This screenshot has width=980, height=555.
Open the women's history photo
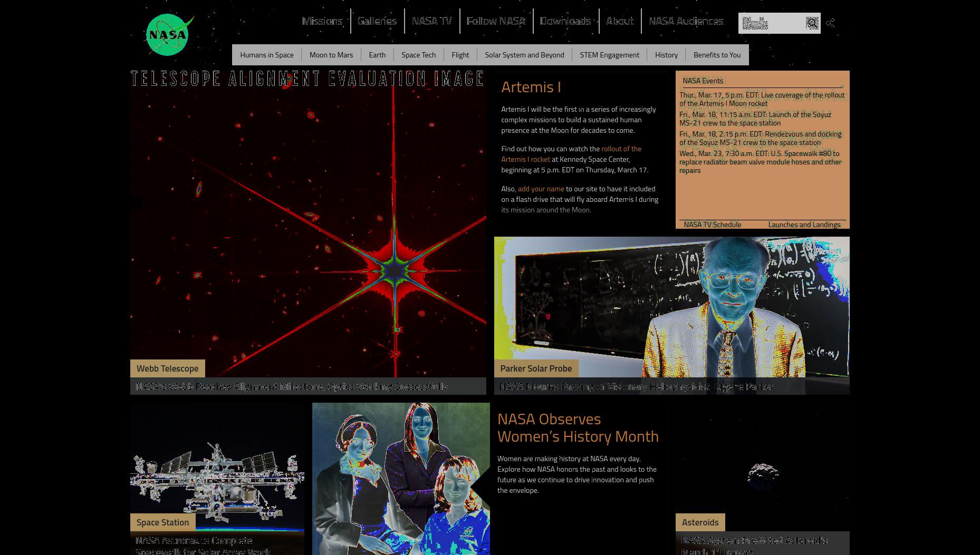(x=401, y=479)
